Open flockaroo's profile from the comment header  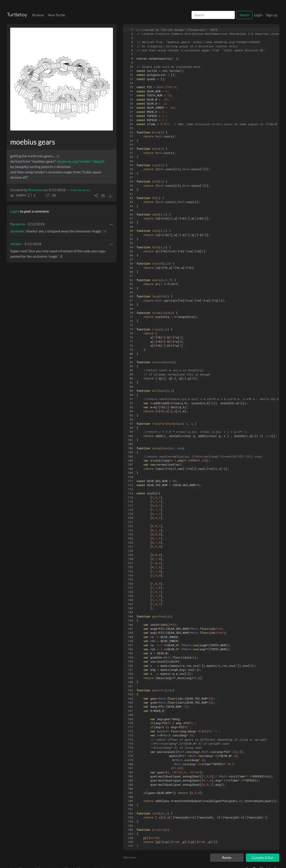coord(18,224)
